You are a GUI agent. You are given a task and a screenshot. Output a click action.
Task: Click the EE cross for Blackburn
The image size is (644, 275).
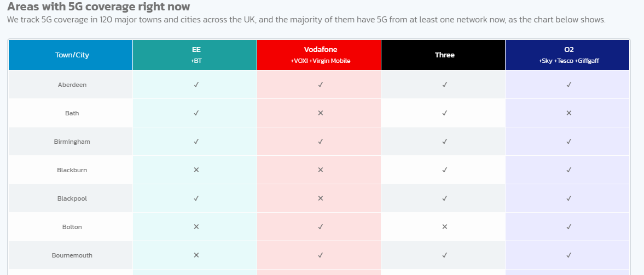(196, 170)
